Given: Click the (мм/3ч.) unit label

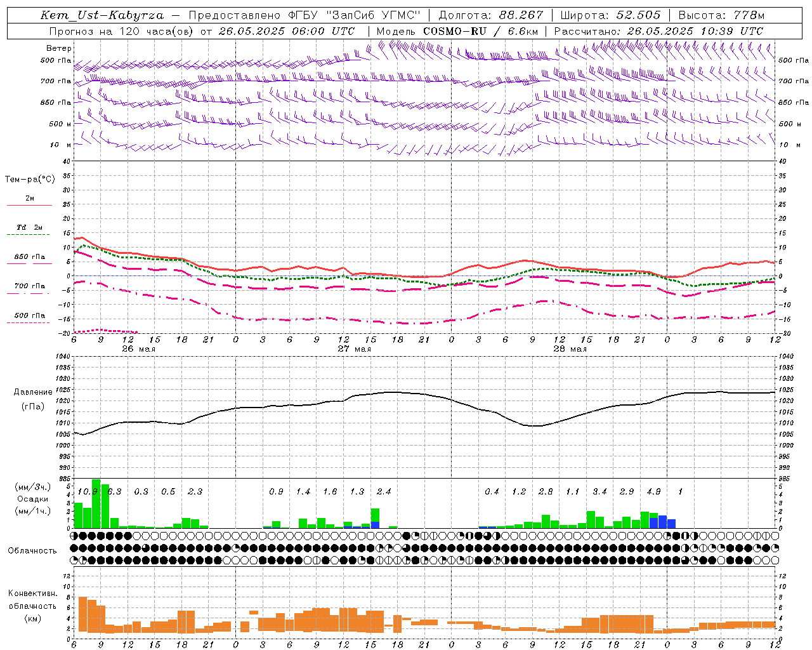Looking at the screenshot, I should (32, 487).
